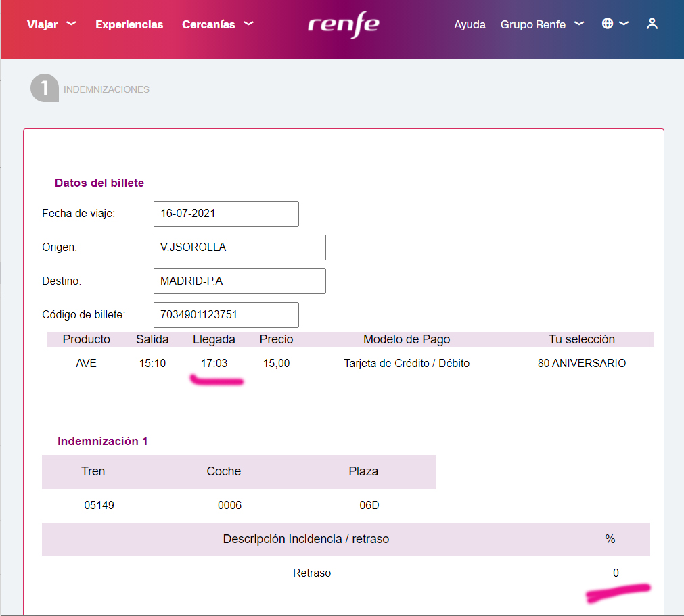Viewport: 684px width, 616px height.
Task: Expand the Viajar chevron arrow
Action: coord(71,24)
